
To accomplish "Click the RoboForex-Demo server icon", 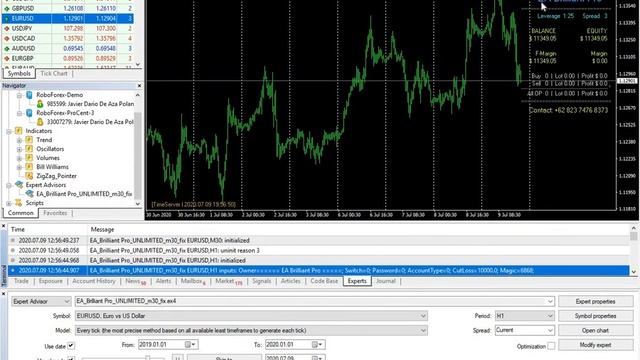I will click(29, 95).
